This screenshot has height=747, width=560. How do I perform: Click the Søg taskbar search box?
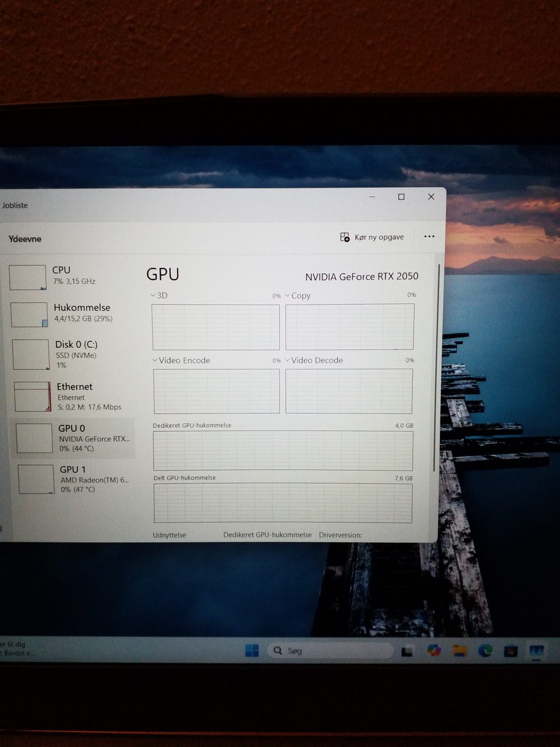coord(330,650)
